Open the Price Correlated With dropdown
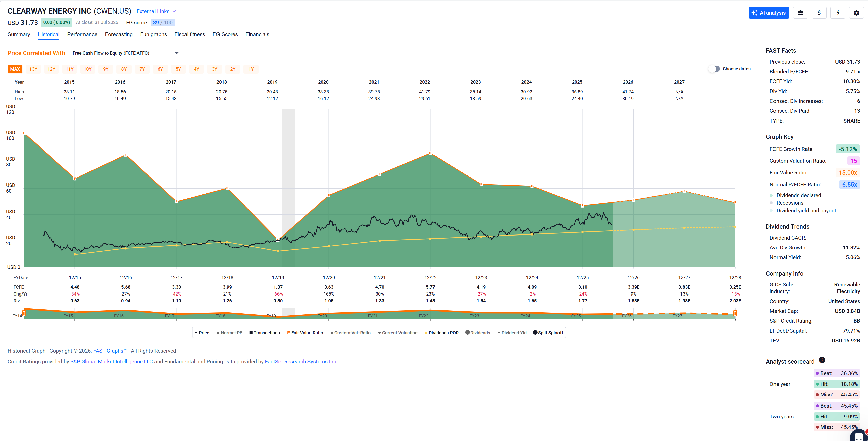The width and height of the screenshot is (868, 441). point(125,53)
